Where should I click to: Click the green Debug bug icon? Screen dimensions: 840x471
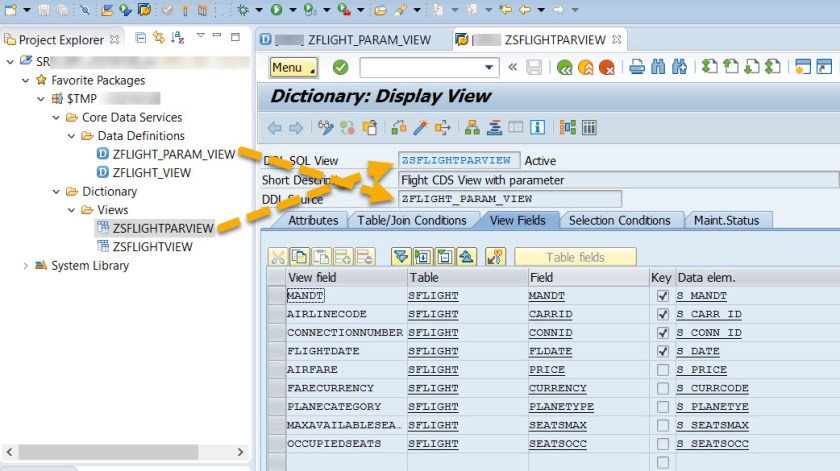click(x=244, y=10)
